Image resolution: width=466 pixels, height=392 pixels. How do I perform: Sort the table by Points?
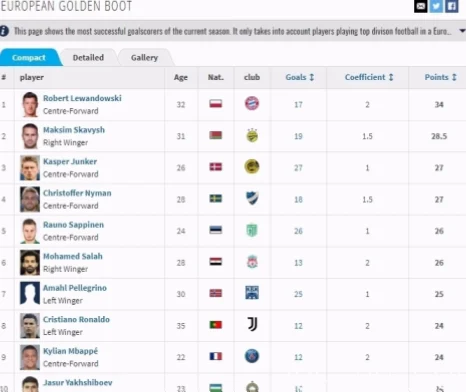click(440, 77)
